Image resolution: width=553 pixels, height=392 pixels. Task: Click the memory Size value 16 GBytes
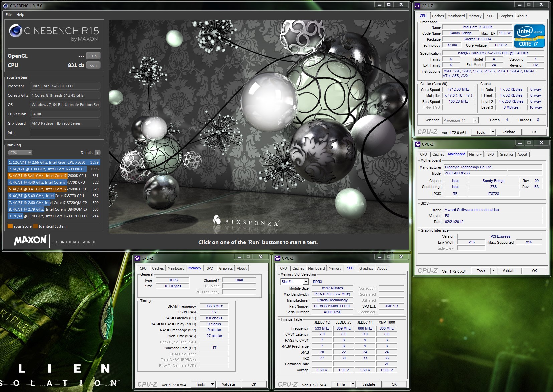tap(173, 286)
